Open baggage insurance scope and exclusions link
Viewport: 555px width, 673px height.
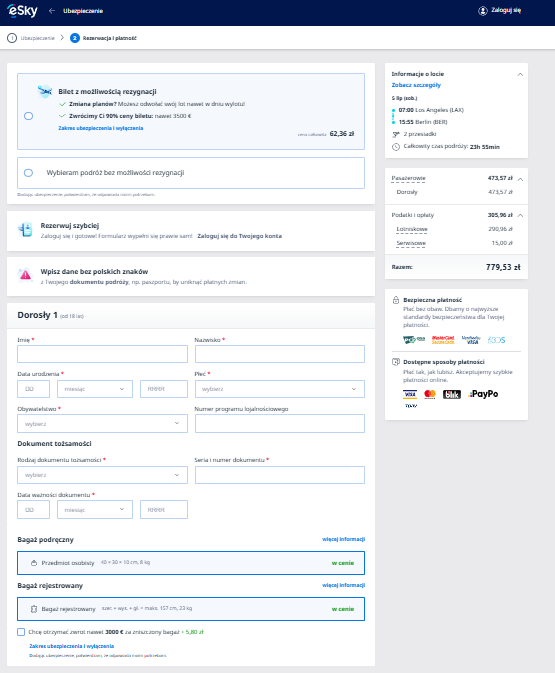coord(72,646)
